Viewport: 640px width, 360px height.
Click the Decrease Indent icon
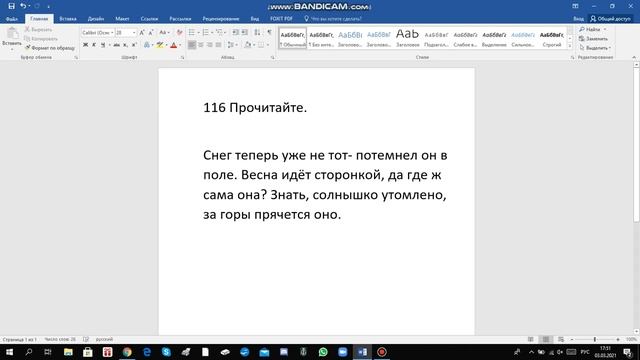tap(236, 32)
